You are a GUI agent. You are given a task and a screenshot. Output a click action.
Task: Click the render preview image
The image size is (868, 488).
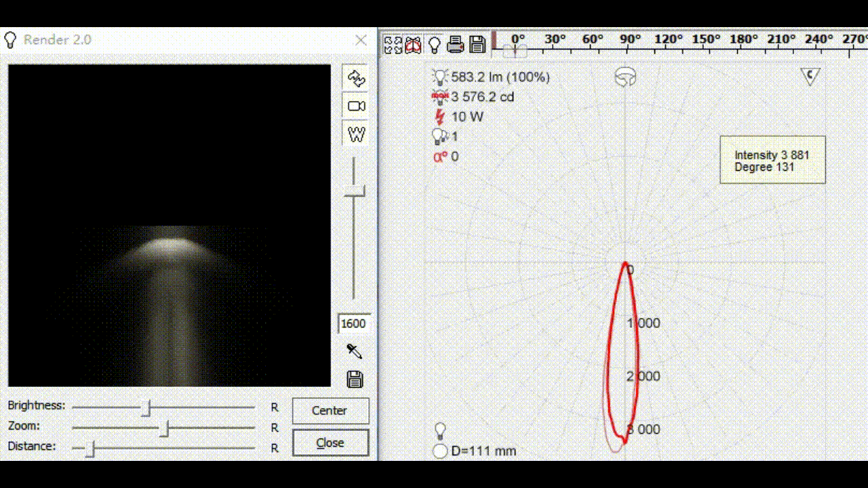tap(170, 226)
